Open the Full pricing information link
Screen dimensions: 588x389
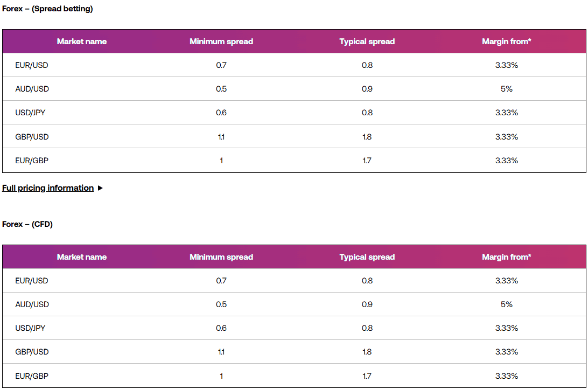point(47,188)
